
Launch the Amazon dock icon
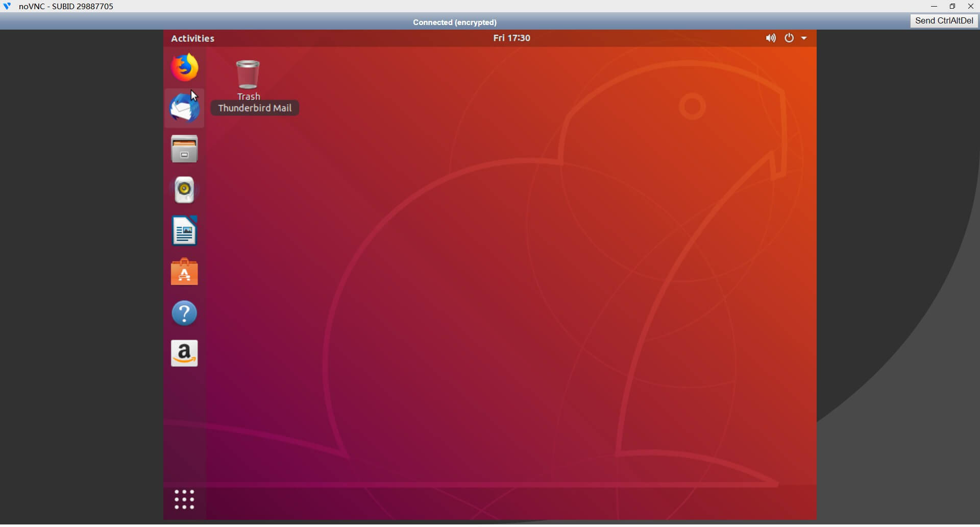(184, 353)
